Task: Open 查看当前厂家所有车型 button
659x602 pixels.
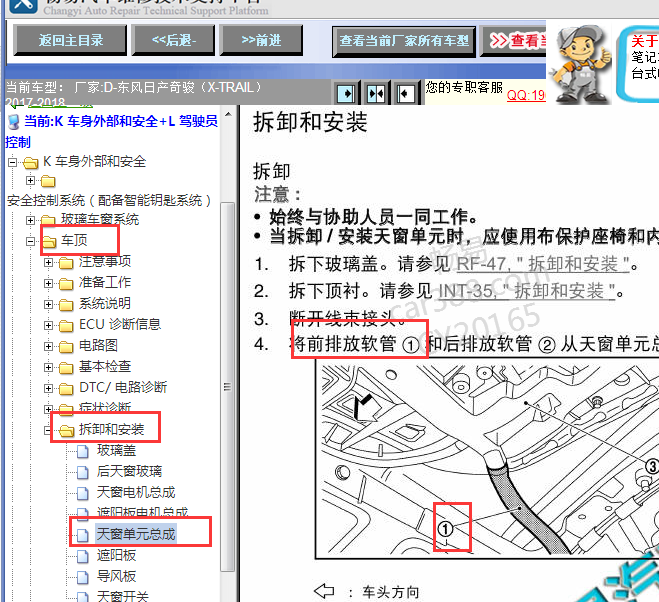Action: [404, 41]
